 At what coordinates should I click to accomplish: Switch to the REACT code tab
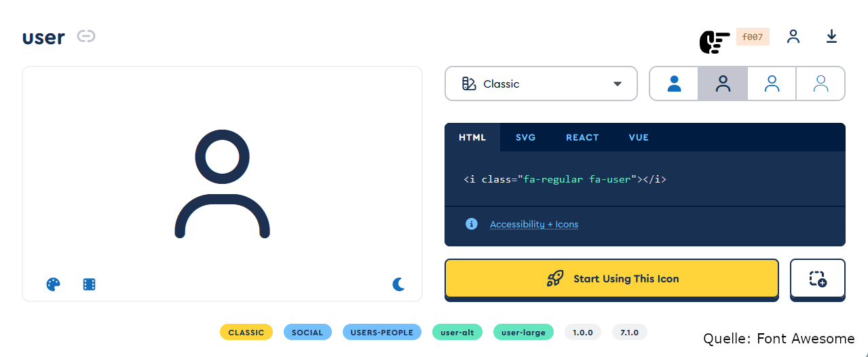click(x=582, y=137)
